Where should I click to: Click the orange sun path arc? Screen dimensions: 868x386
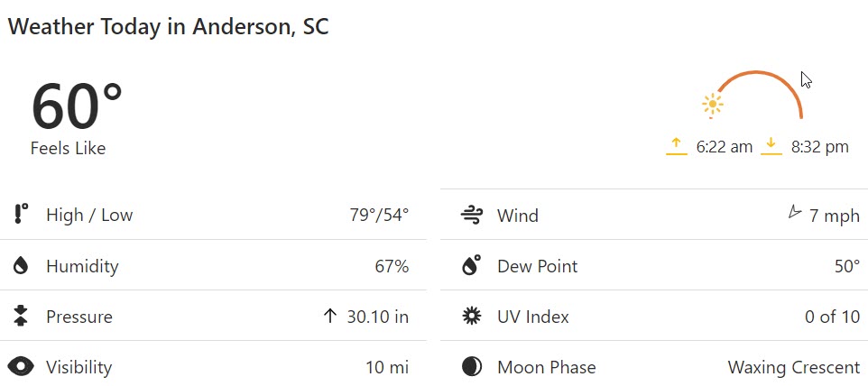tap(760, 93)
